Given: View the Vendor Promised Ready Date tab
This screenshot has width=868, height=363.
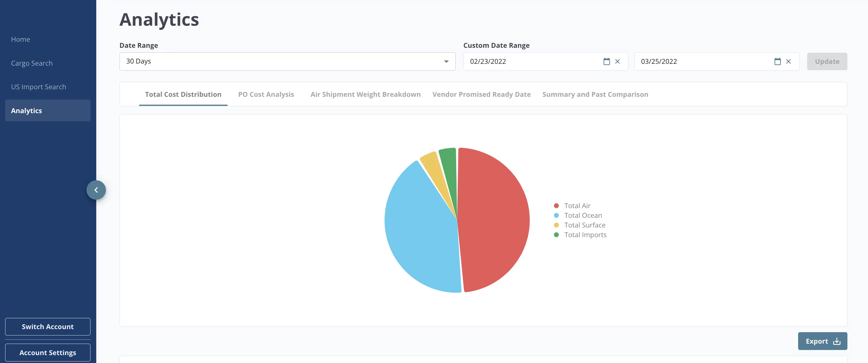Looking at the screenshot, I should [481, 94].
